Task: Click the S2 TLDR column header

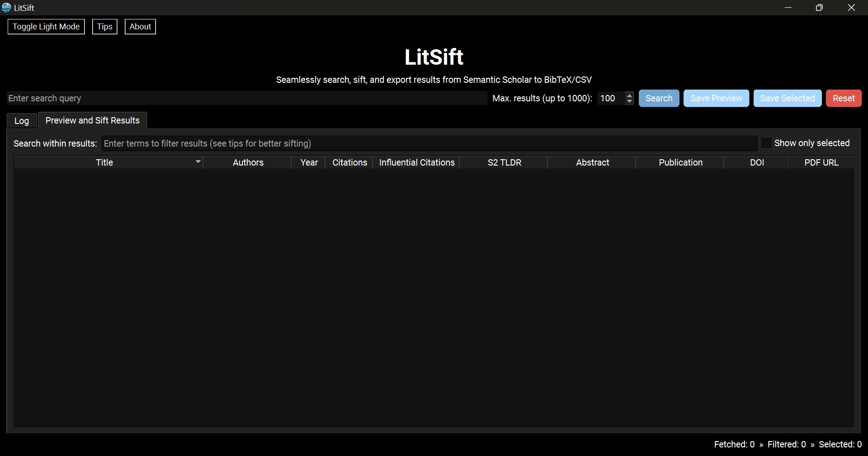Action: pyautogui.click(x=504, y=162)
